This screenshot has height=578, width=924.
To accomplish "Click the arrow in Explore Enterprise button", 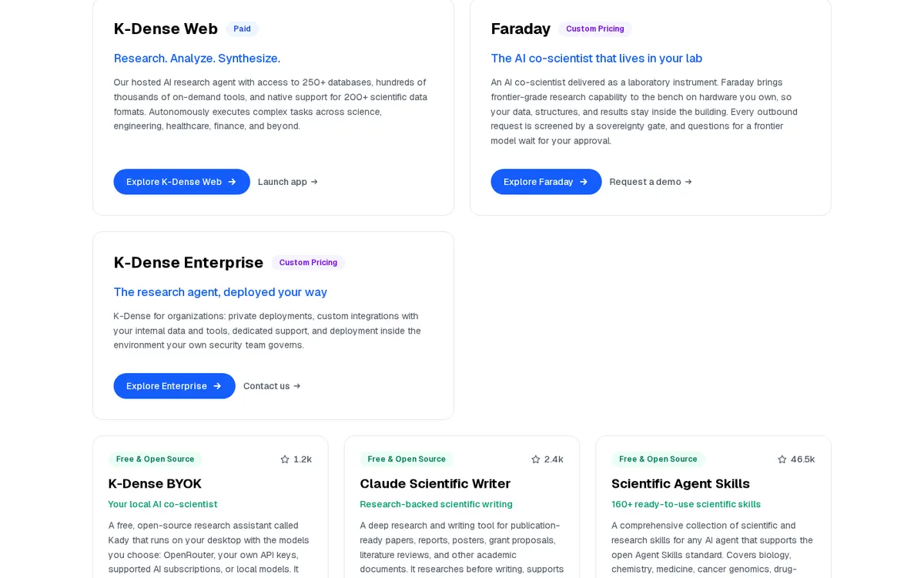I will [x=217, y=386].
